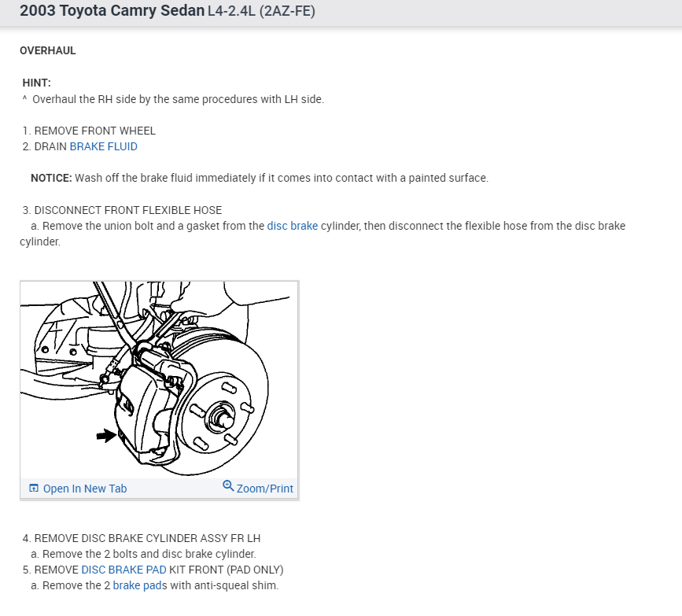Click the '2003 Toyota Camry Sedan' title
682x616 pixels.
112,10
